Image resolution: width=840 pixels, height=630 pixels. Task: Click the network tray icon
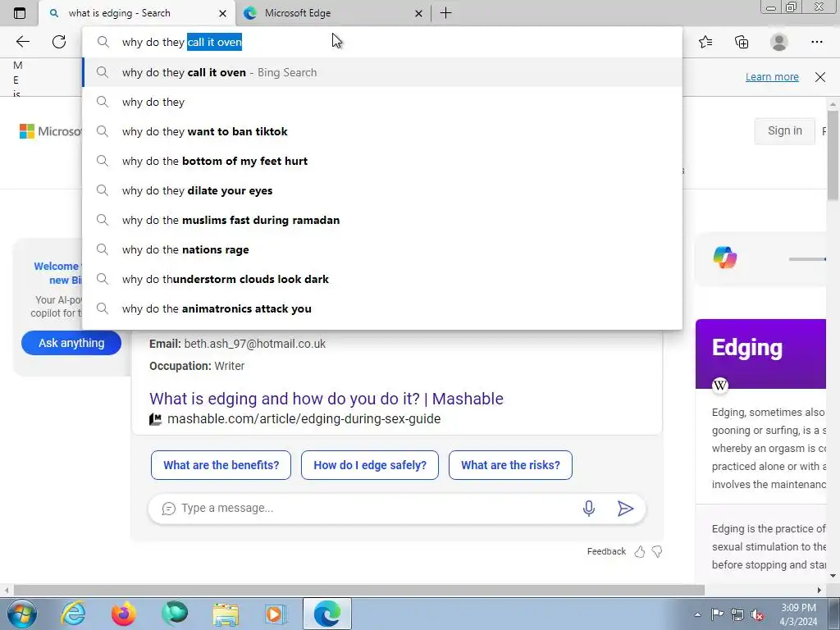[737, 614]
